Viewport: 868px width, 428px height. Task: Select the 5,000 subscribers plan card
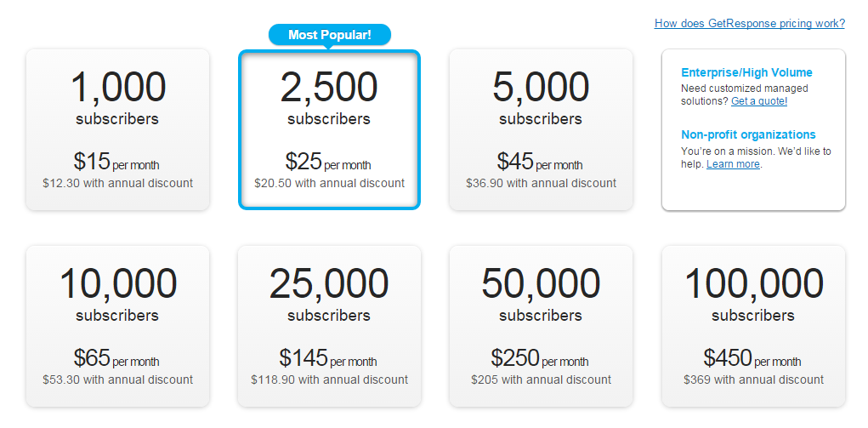pos(541,129)
